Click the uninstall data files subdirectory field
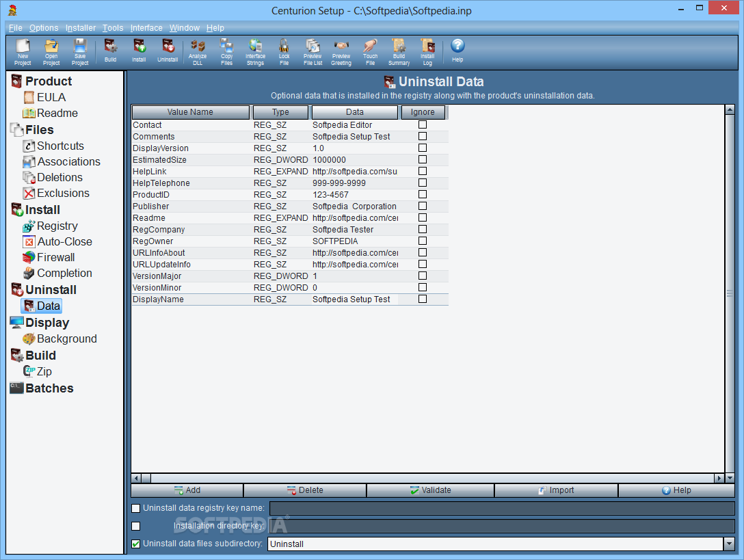744x560 pixels. point(495,544)
